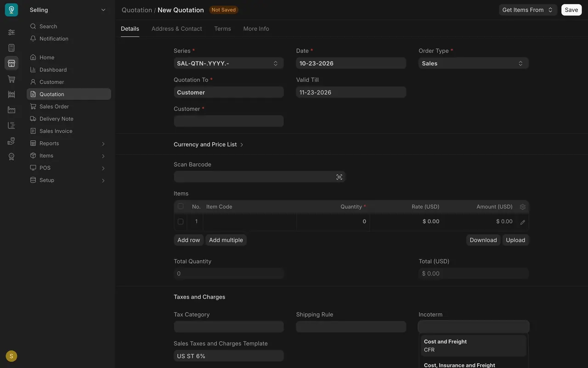Click the Download button
Viewport: 588px width, 368px height.
[483, 240]
